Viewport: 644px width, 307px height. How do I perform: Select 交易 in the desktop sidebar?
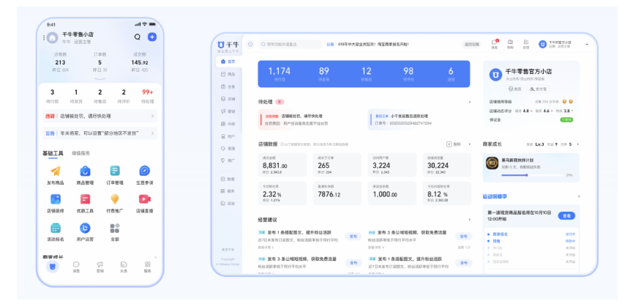228,86
